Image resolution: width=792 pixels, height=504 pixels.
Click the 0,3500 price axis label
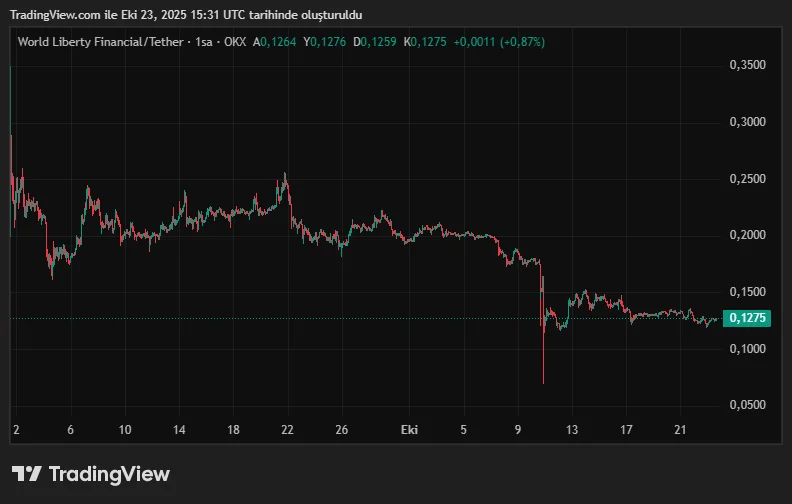click(748, 65)
